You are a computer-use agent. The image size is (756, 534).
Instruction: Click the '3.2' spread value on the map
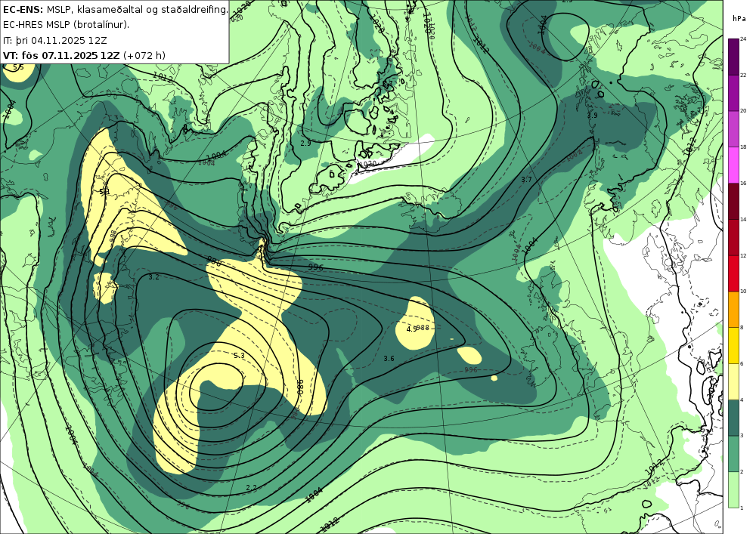click(x=153, y=277)
